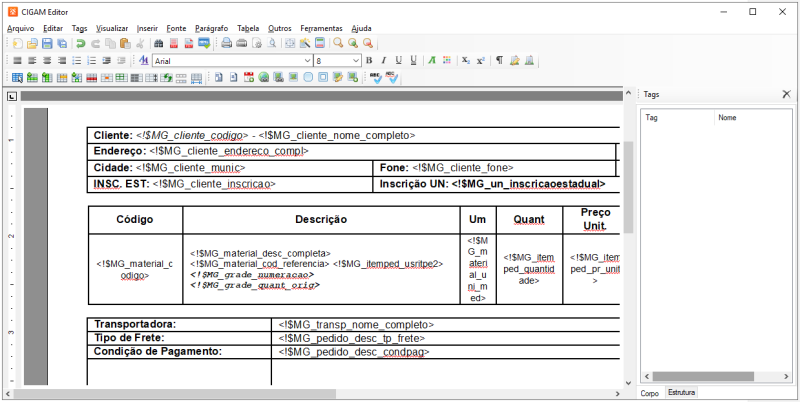Toggle Bold formatting
Screen dimensions: 800x402
click(367, 60)
